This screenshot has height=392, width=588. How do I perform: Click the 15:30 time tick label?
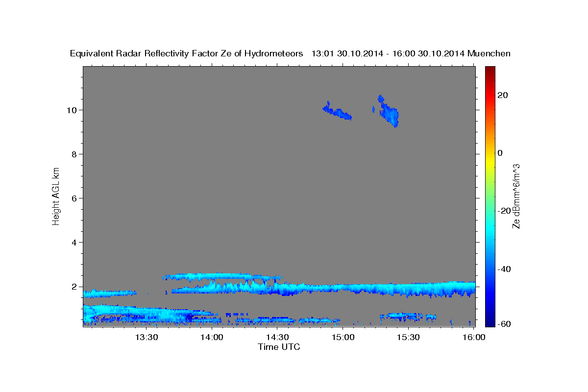pos(408,337)
